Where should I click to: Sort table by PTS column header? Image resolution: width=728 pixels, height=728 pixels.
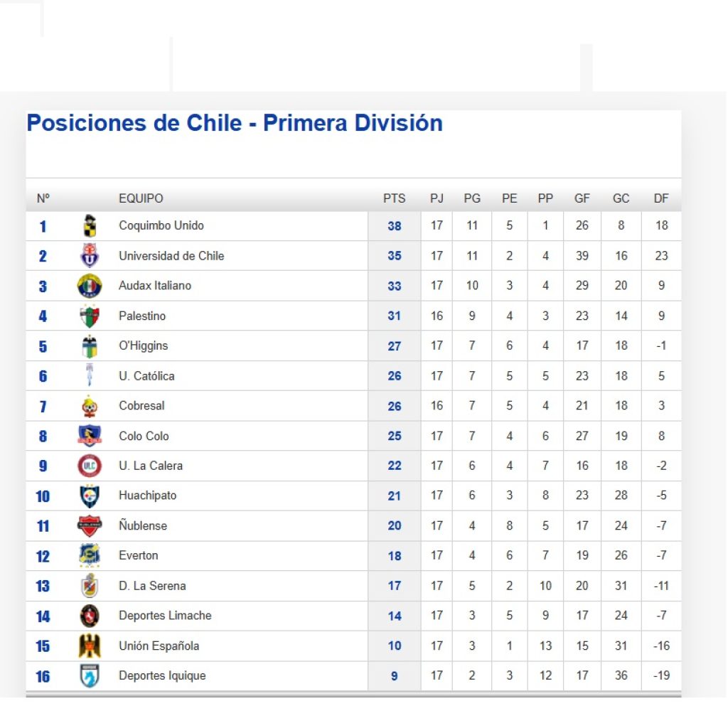point(394,199)
